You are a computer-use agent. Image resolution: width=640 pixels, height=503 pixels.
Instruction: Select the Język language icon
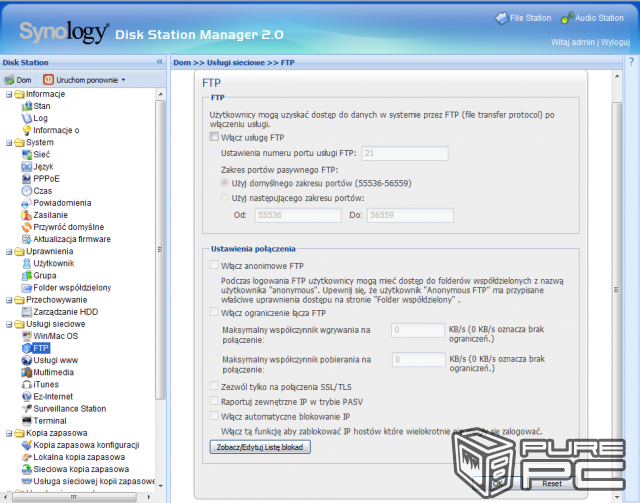pos(27,167)
